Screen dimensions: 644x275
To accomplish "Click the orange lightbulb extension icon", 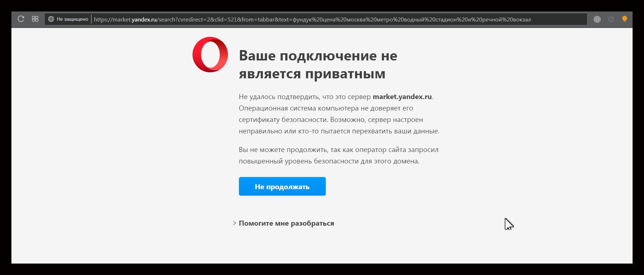I will point(624,19).
